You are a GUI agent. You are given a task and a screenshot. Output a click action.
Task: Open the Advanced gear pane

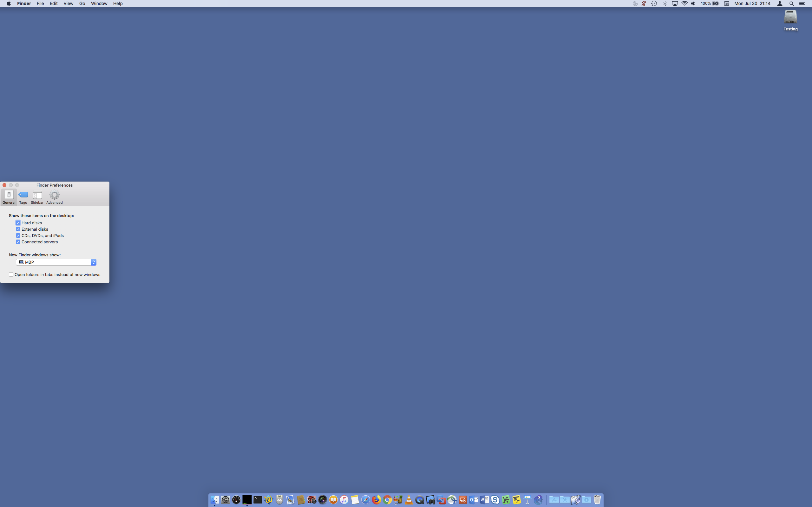point(54,197)
